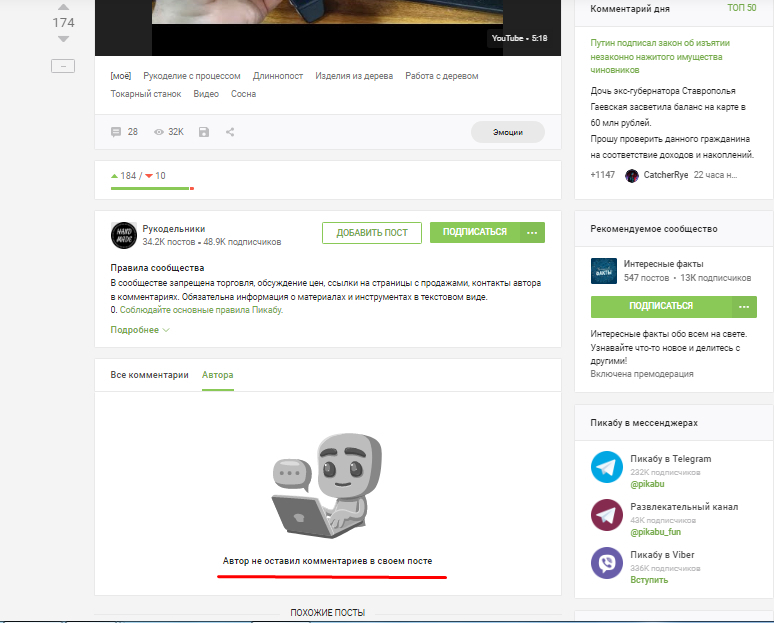This screenshot has width=774, height=623.
Task: Open more options next to Рукодельники subscribe button
Action: click(x=532, y=233)
